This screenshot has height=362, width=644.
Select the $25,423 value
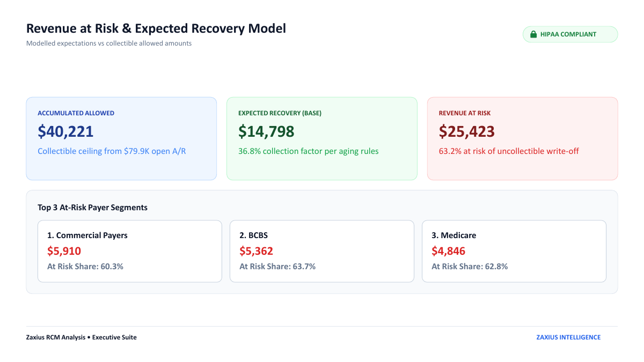click(x=467, y=131)
